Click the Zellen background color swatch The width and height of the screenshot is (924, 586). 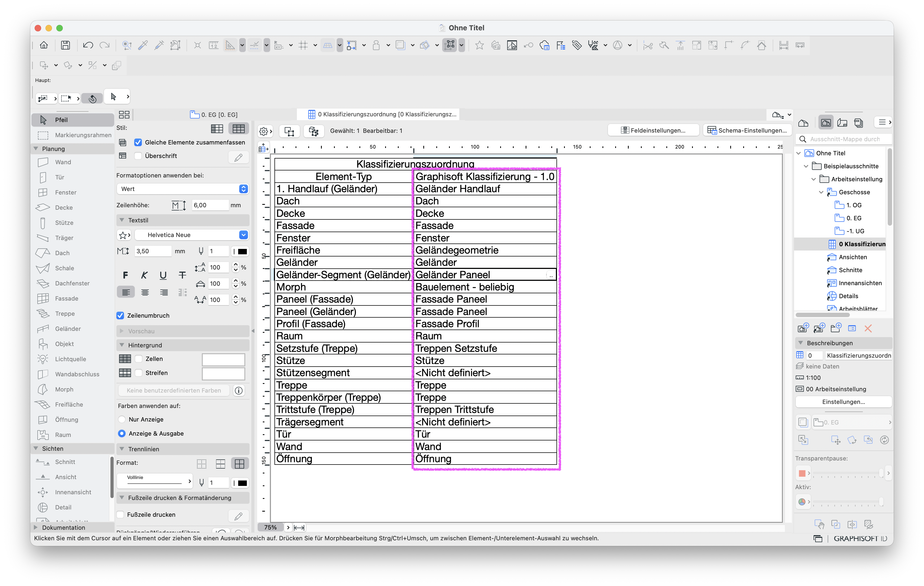[x=223, y=359]
